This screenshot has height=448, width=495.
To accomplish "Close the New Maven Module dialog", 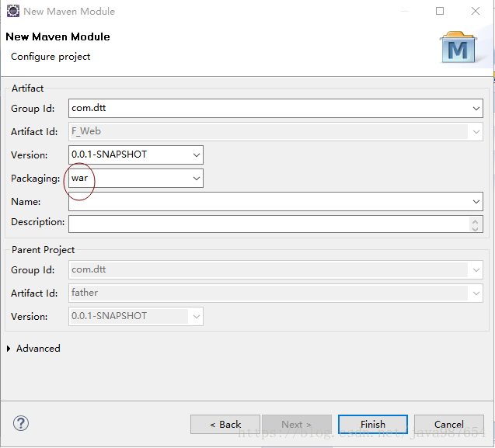I will pyautogui.click(x=476, y=11).
